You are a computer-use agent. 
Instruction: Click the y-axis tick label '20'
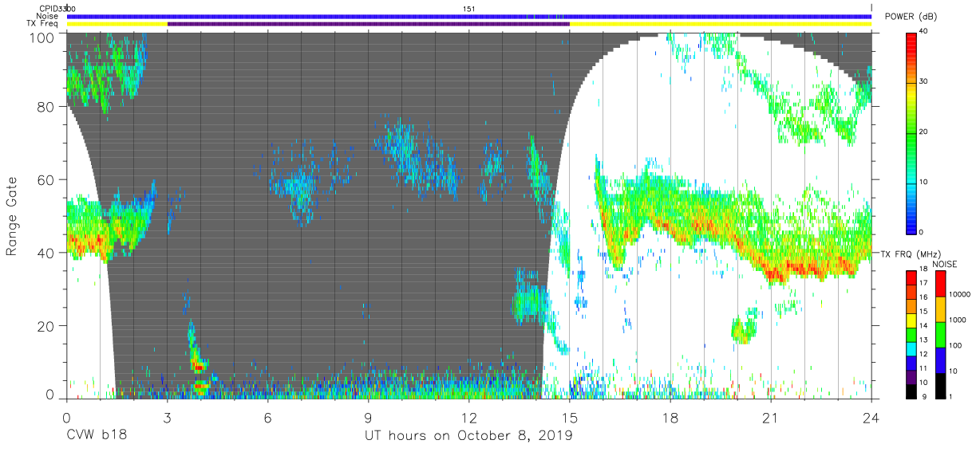point(47,325)
